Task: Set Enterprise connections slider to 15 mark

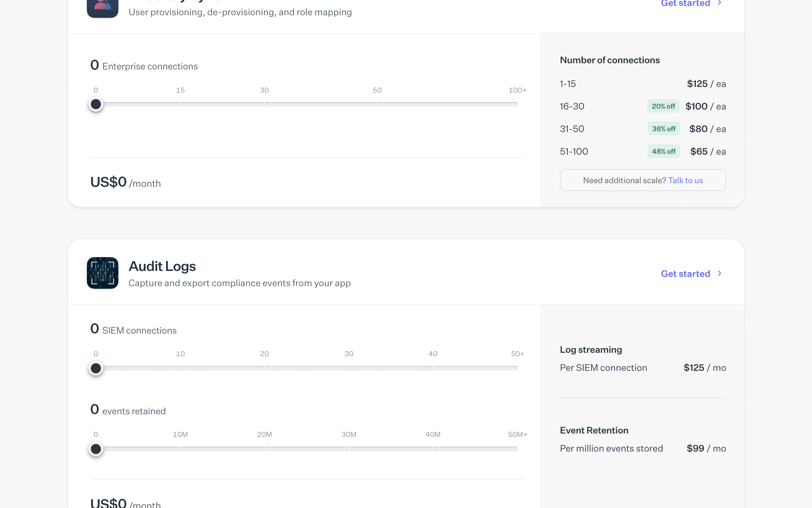Action: [180, 104]
